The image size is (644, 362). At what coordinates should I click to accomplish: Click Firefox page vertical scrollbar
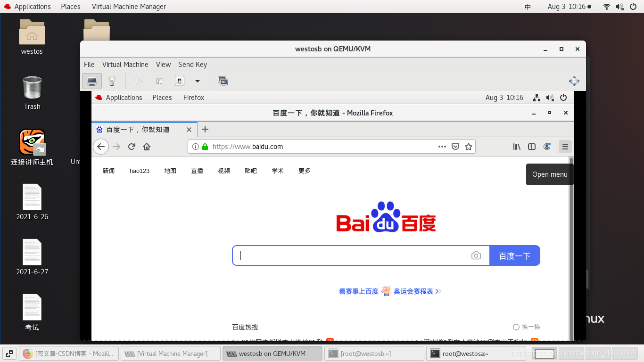(571, 248)
